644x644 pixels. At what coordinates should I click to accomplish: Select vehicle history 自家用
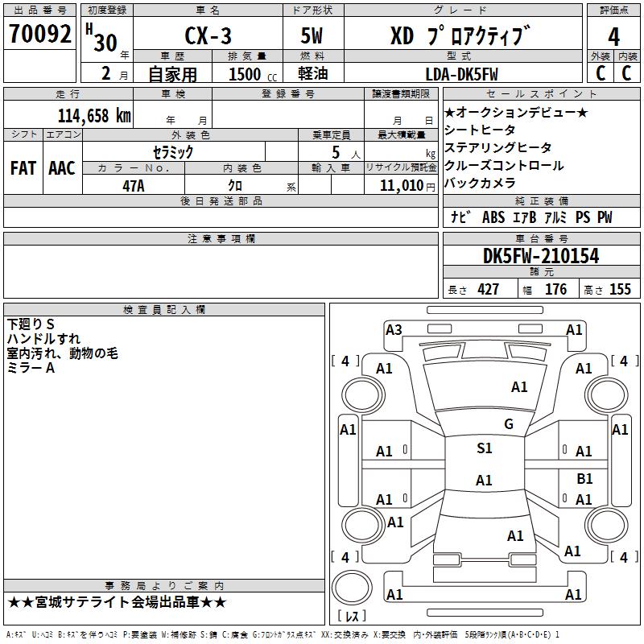pos(172,74)
